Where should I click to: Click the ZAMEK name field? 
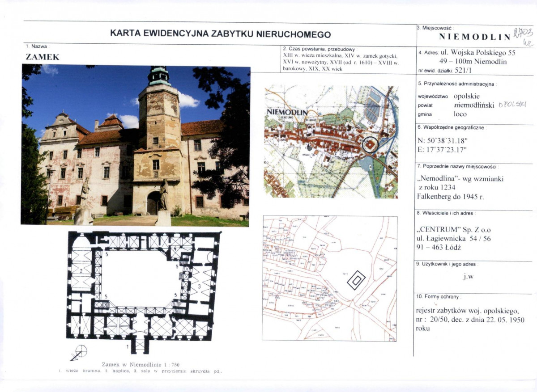pyautogui.click(x=43, y=57)
